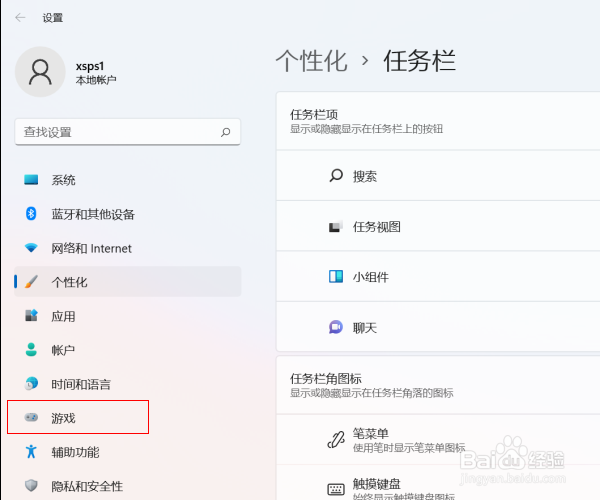Viewport: 600px width, 500px height.
Task: Open the 应用 settings category
Action: pos(127,316)
